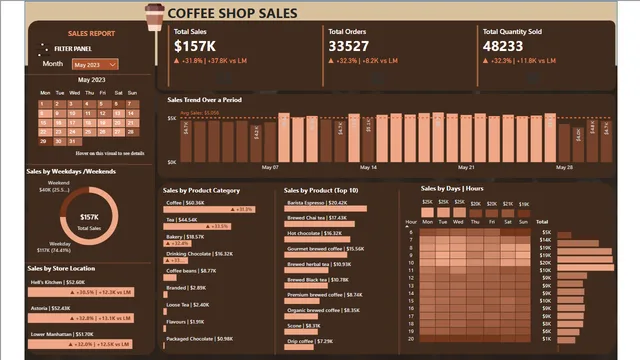The height and width of the screenshot is (360, 640).
Task: Click the Wed day square in heatmap header
Action: (459, 212)
